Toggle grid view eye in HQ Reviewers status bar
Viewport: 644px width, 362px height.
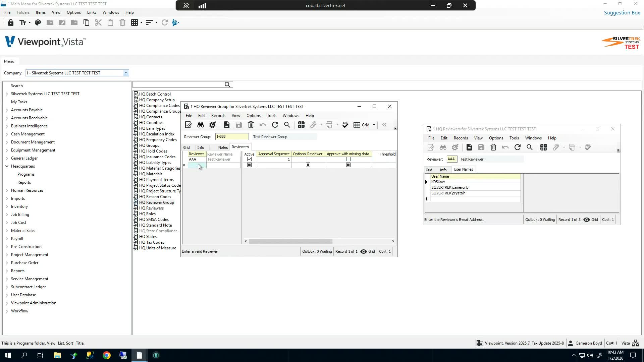[x=587, y=220]
